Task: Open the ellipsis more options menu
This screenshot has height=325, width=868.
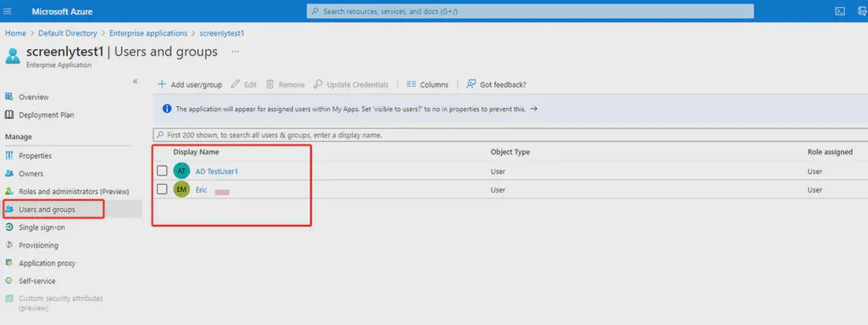Action: coord(236,52)
